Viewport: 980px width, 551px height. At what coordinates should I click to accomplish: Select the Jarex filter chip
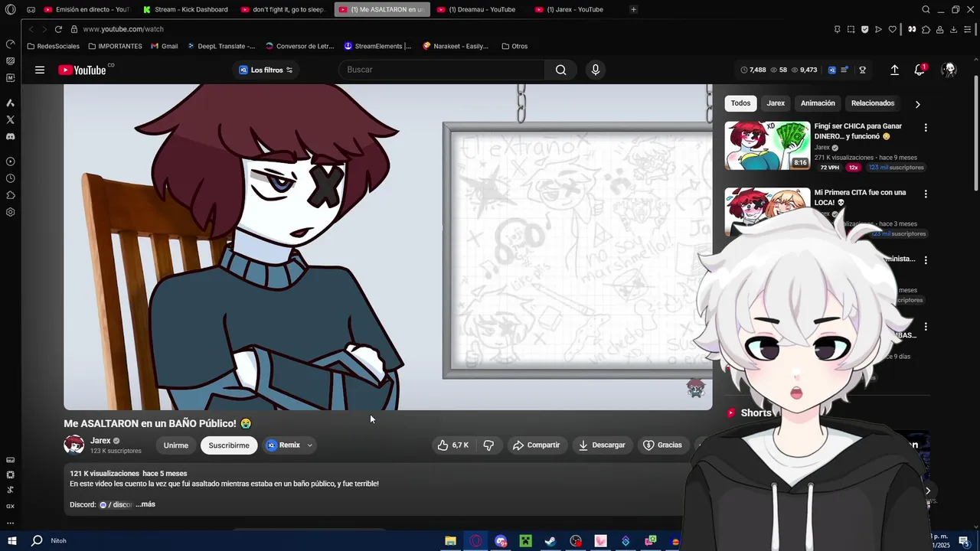[x=776, y=103]
